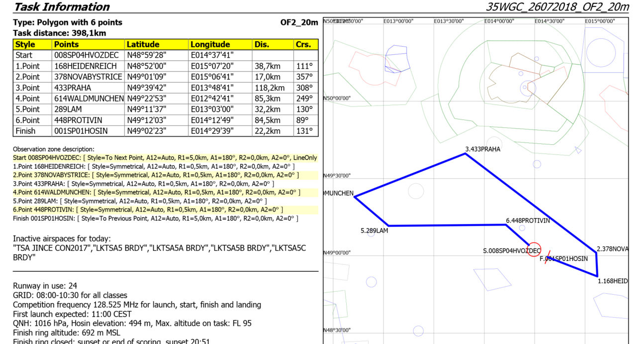Click the red start circle on the map
644x344 pixels.
(x=534, y=249)
